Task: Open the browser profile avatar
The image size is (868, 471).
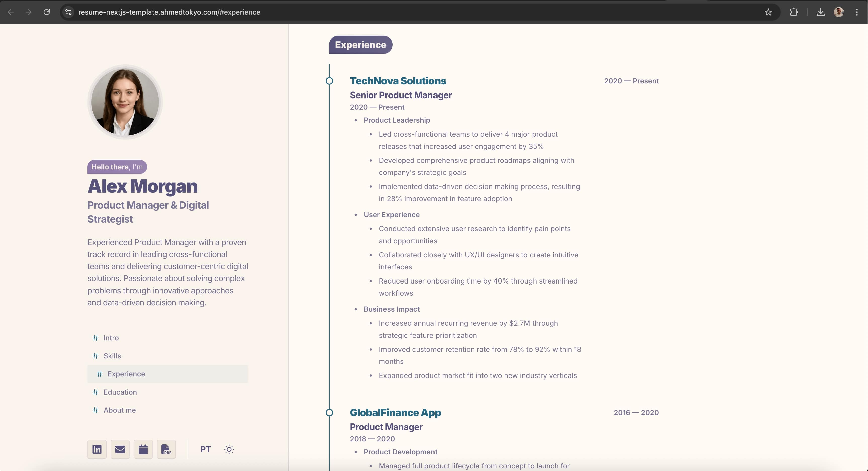Action: coord(839,12)
